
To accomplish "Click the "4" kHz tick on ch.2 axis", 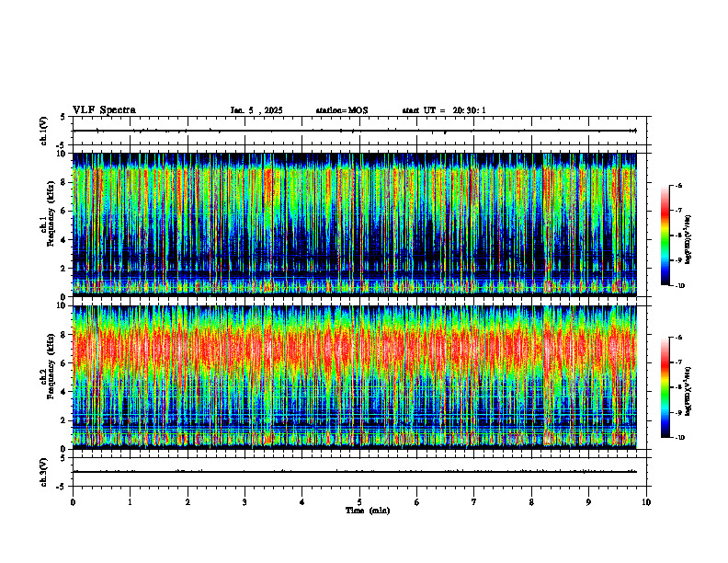I will tap(64, 392).
